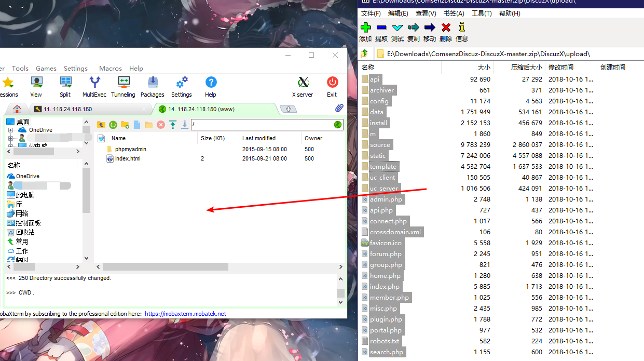Click the SFTP upload arrow icon
The width and height of the screenshot is (644, 361).
[173, 125]
